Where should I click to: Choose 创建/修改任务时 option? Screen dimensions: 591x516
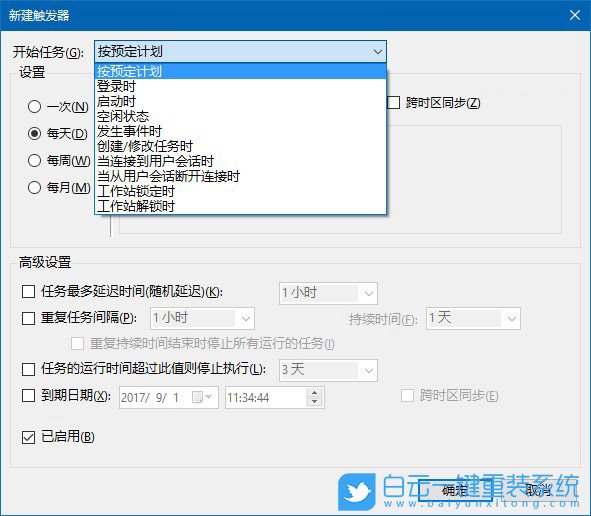point(240,146)
